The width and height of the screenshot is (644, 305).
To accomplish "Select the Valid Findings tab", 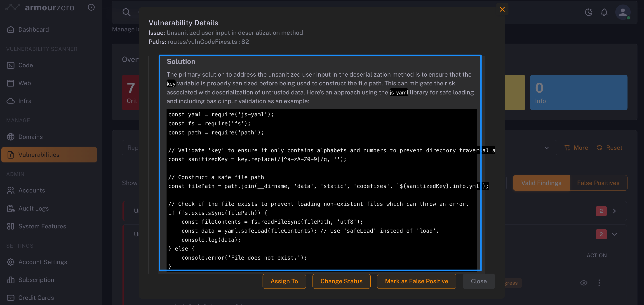I will (541, 183).
